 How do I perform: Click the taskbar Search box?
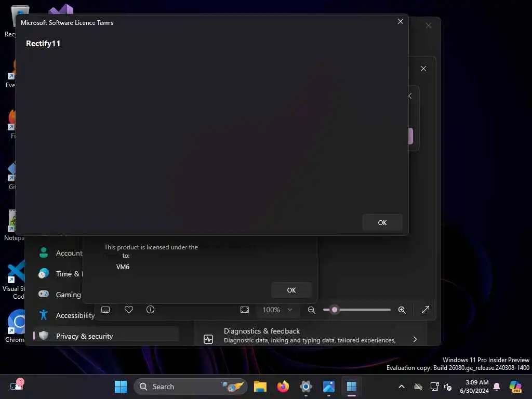191,387
